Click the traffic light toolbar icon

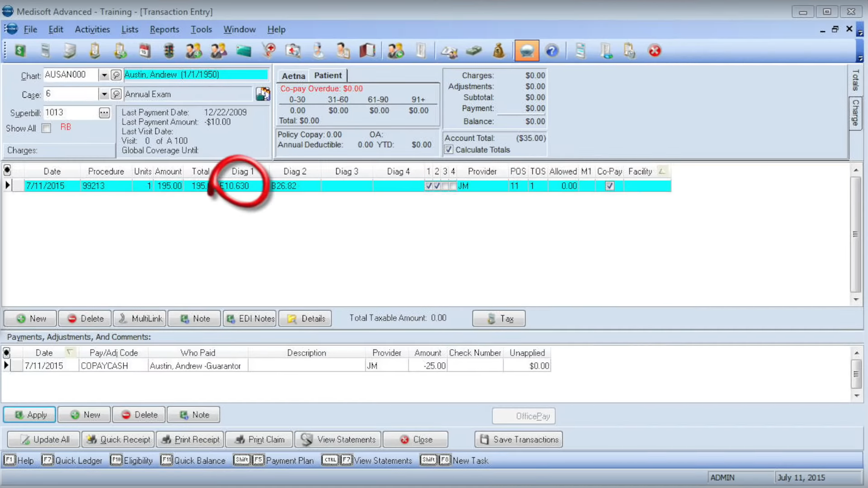coord(169,51)
